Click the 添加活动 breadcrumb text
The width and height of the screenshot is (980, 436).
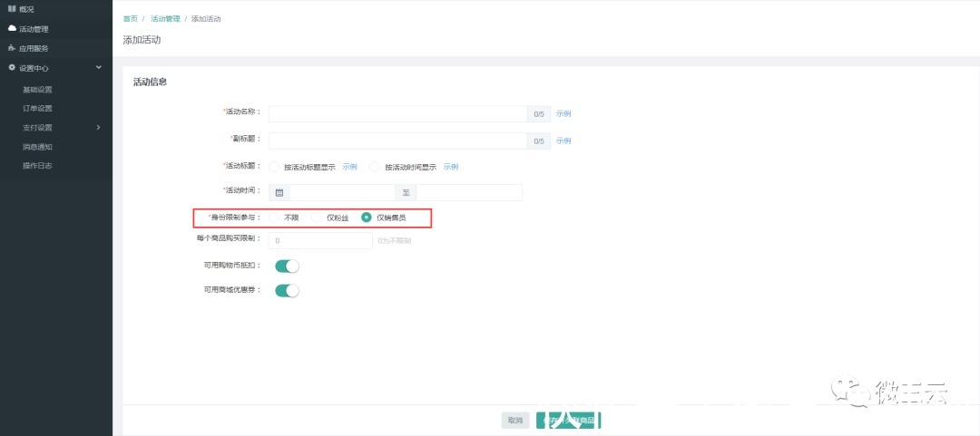pyautogui.click(x=206, y=19)
